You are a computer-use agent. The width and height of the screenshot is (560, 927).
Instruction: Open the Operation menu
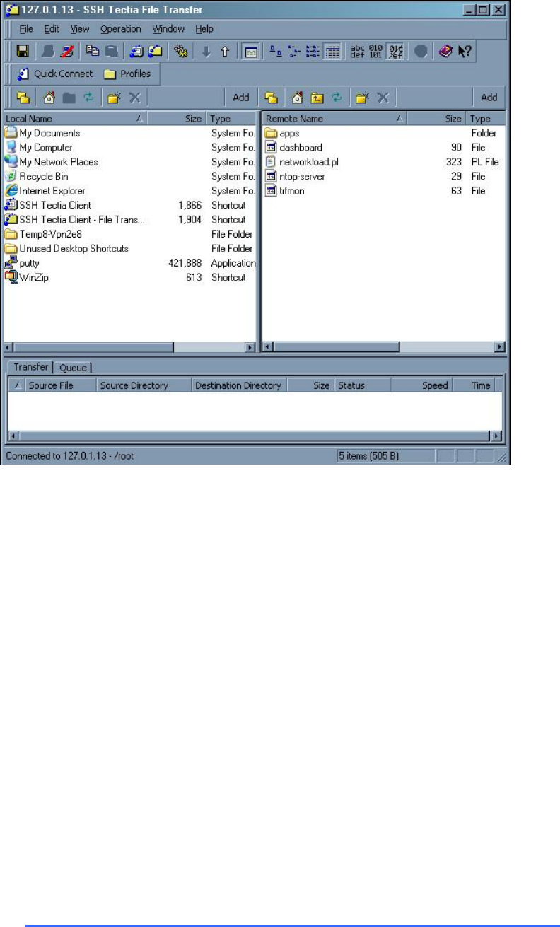click(120, 29)
